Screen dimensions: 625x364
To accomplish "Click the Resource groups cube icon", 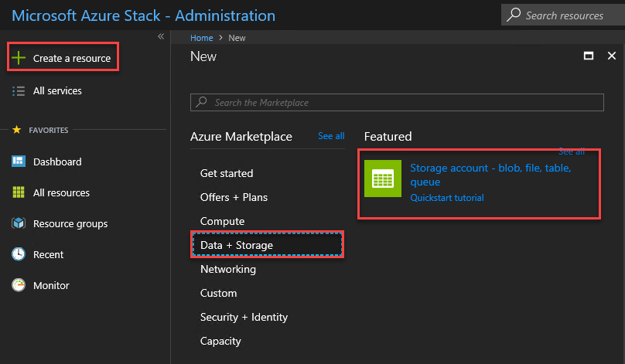I will (19, 223).
